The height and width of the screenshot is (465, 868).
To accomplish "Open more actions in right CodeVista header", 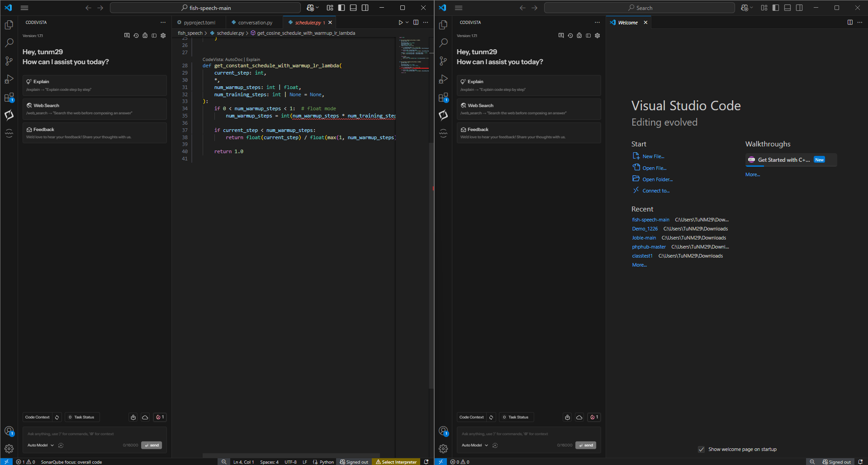I will 597,23.
